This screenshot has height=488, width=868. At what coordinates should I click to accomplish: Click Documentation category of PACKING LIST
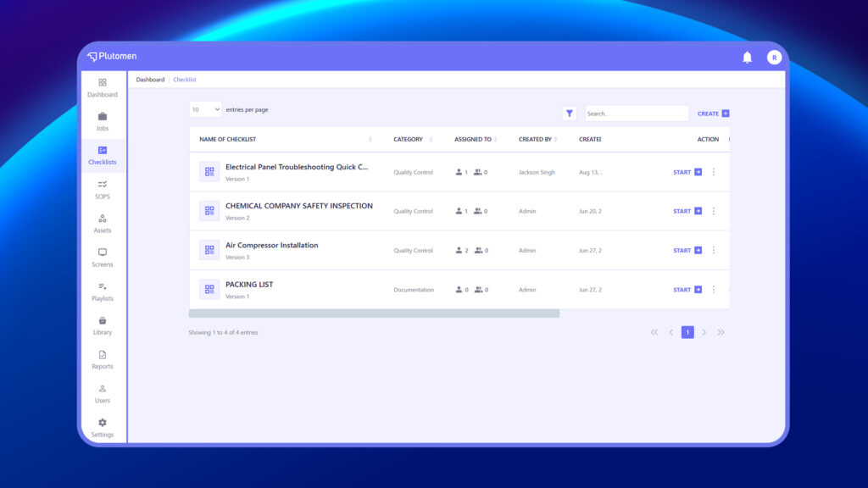pyautogui.click(x=414, y=290)
